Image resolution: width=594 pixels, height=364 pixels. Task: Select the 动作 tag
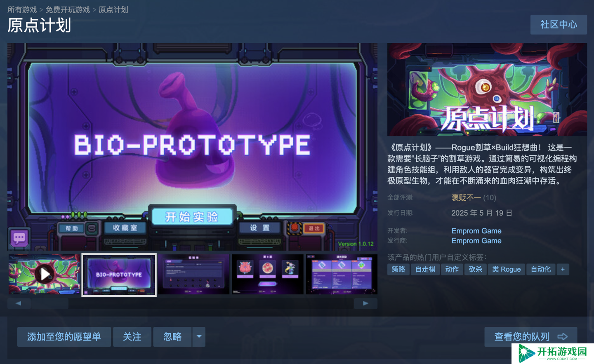(x=452, y=269)
